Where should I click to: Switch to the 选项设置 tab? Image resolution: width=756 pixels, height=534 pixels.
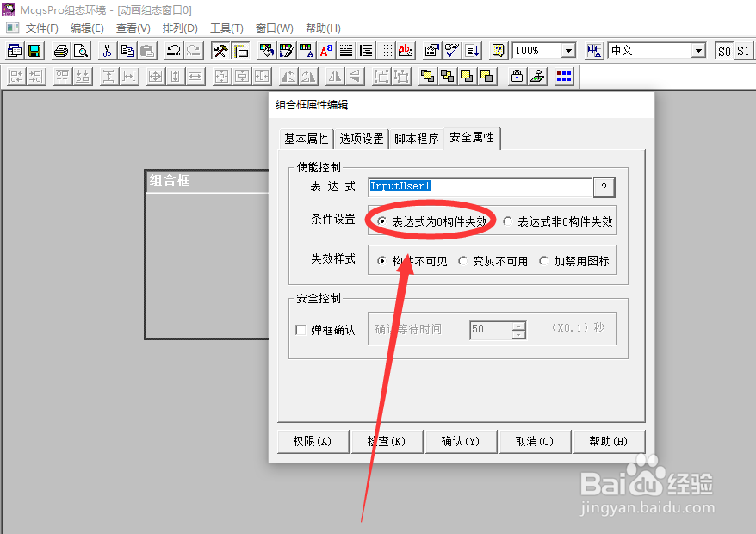pyautogui.click(x=361, y=139)
